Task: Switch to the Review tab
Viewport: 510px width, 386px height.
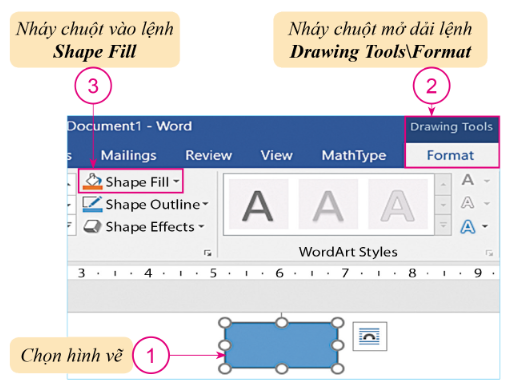Action: (209, 155)
